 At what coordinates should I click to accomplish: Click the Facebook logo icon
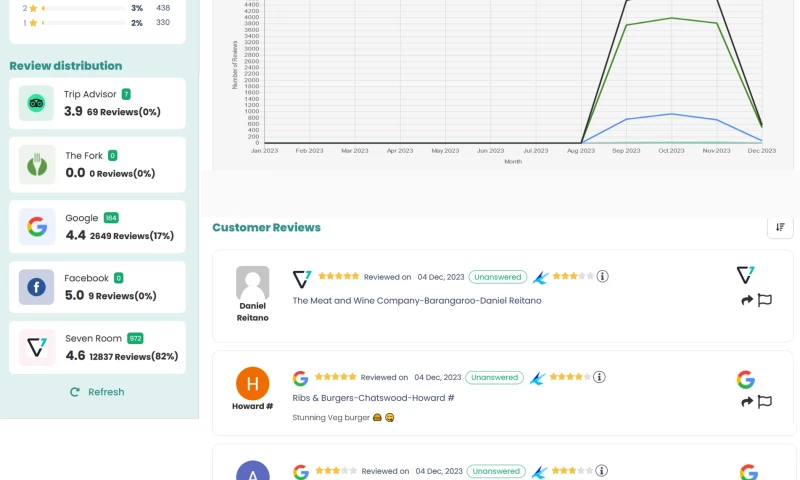[36, 287]
